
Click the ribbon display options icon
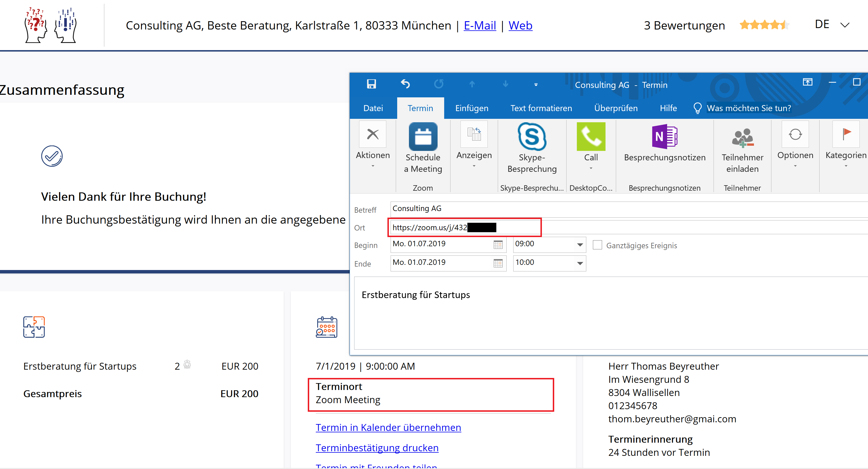[x=807, y=82]
